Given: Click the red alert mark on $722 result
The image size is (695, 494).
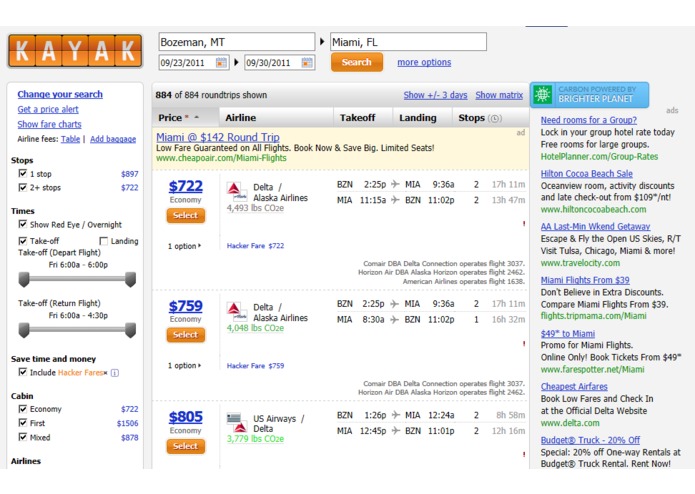Looking at the screenshot, I should 524,224.
